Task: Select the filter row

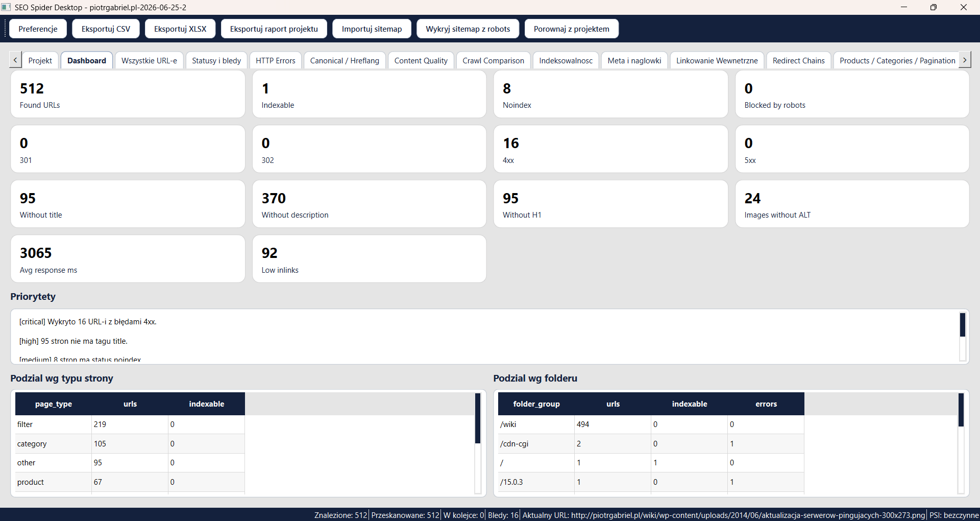Action: click(x=130, y=424)
